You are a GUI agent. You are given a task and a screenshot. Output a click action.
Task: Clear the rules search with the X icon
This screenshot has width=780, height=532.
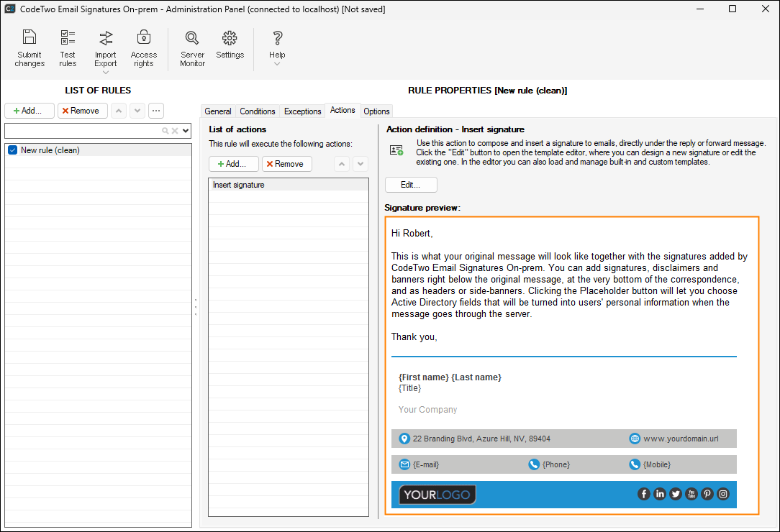[x=175, y=130]
